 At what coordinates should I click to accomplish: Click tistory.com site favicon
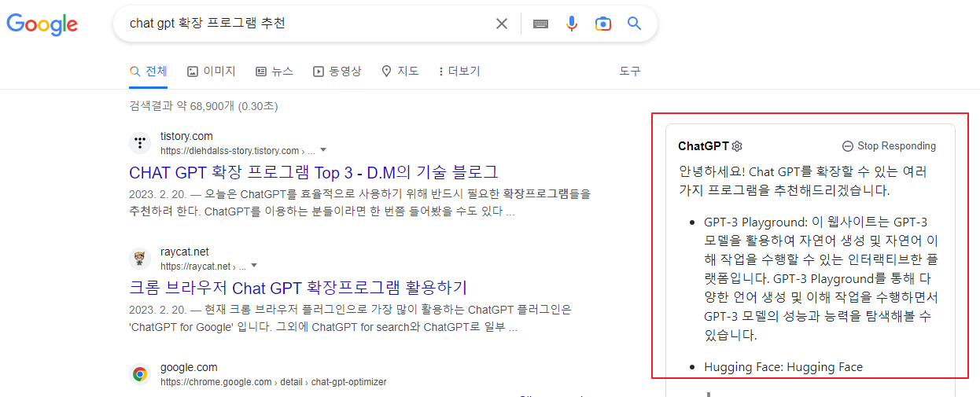pyautogui.click(x=140, y=142)
